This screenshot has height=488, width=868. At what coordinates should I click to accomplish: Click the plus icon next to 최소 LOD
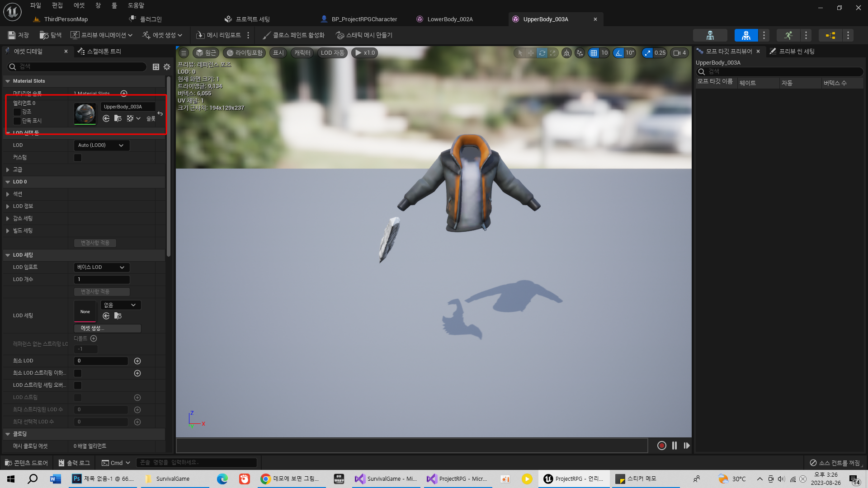pyautogui.click(x=137, y=361)
